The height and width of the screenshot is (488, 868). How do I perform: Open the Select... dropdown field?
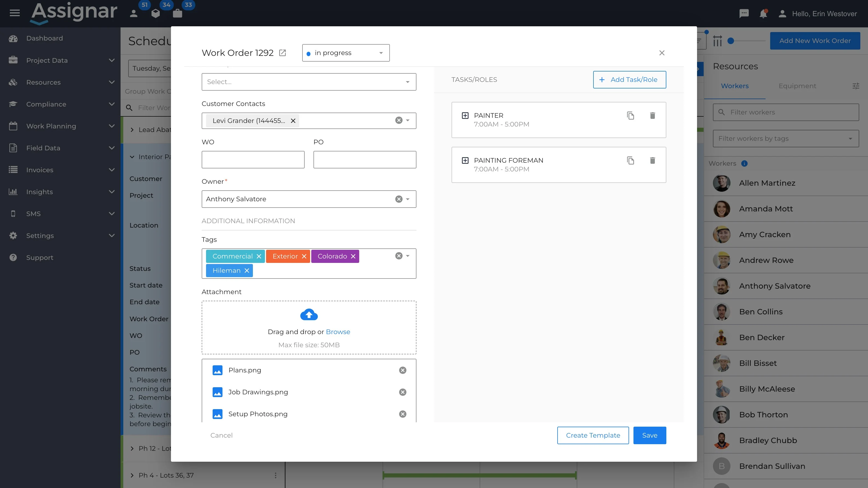point(309,82)
